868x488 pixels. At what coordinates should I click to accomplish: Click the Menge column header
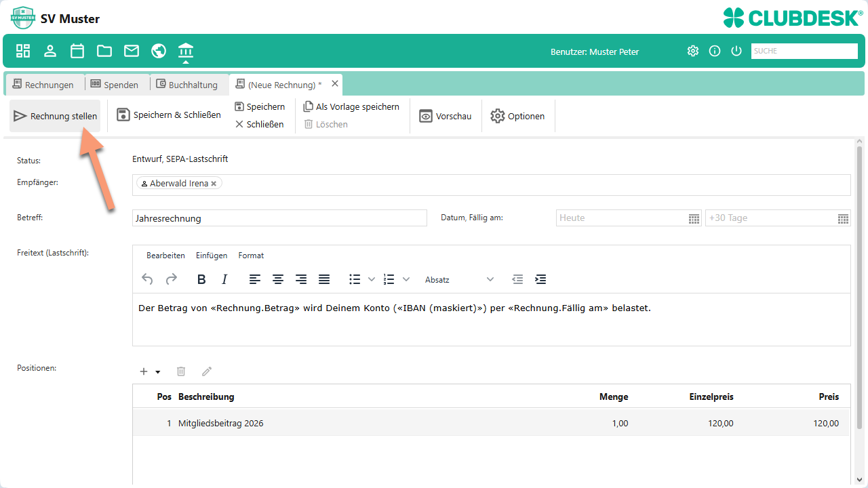(614, 397)
